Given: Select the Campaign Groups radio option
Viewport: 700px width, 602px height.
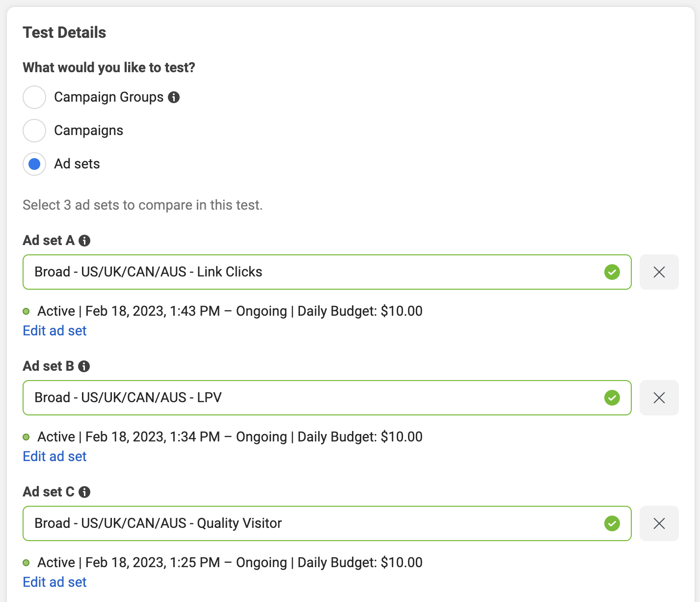Looking at the screenshot, I should point(34,97).
